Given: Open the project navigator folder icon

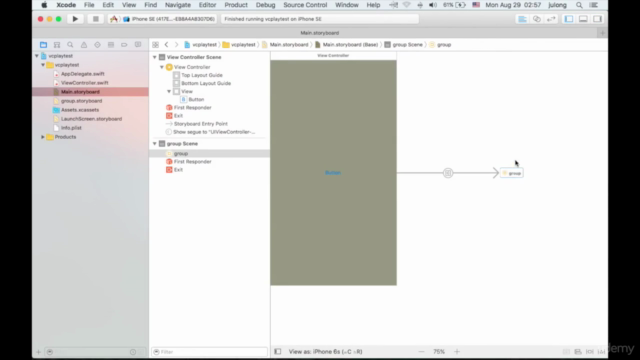Looking at the screenshot, I should (43, 44).
